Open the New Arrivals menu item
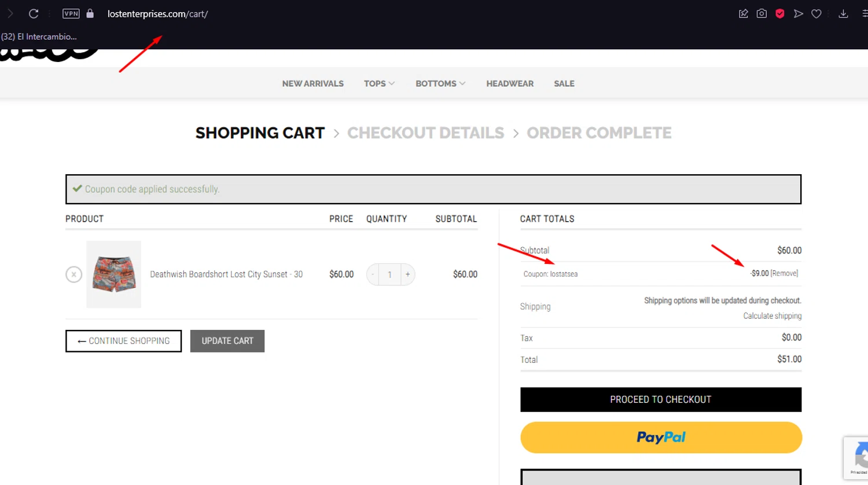The width and height of the screenshot is (868, 485). (313, 83)
